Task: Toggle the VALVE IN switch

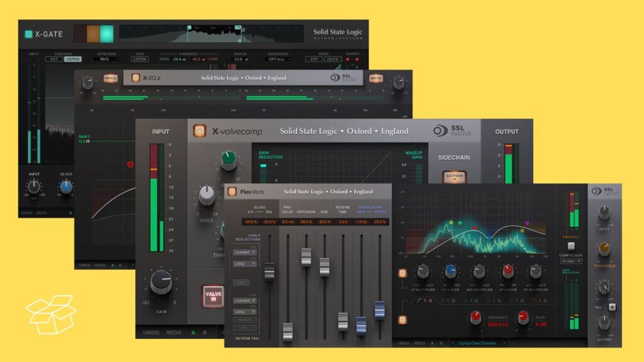Action: [x=213, y=296]
